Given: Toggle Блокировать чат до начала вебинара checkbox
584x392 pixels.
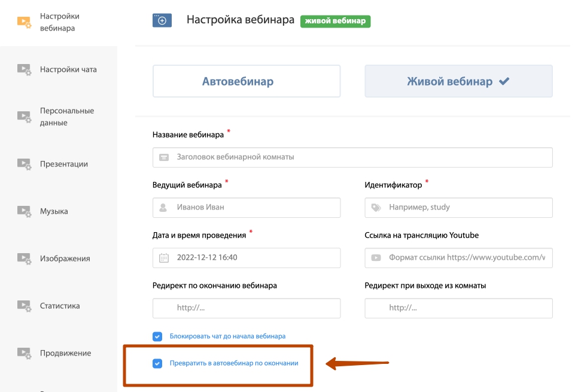Looking at the screenshot, I should [x=157, y=336].
